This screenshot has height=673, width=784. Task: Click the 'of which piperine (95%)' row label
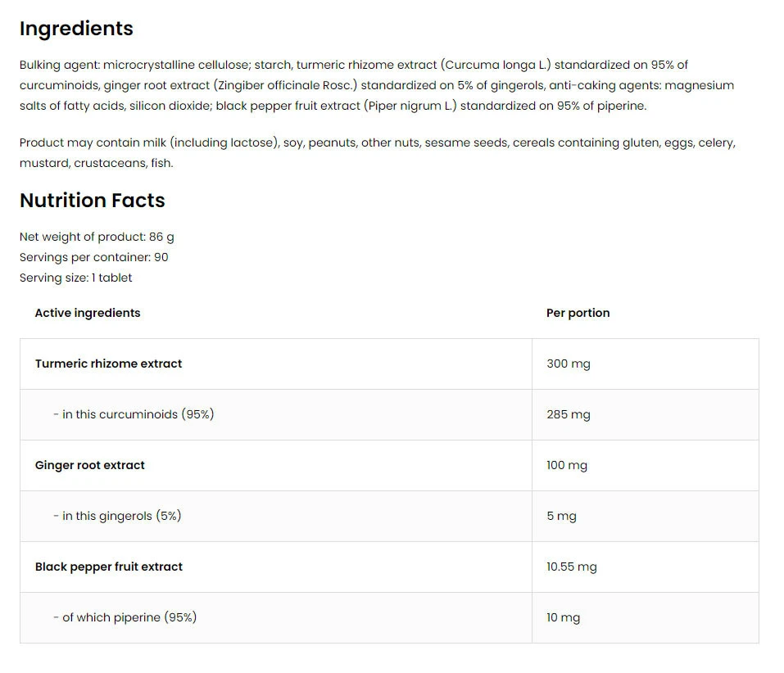tap(125, 617)
